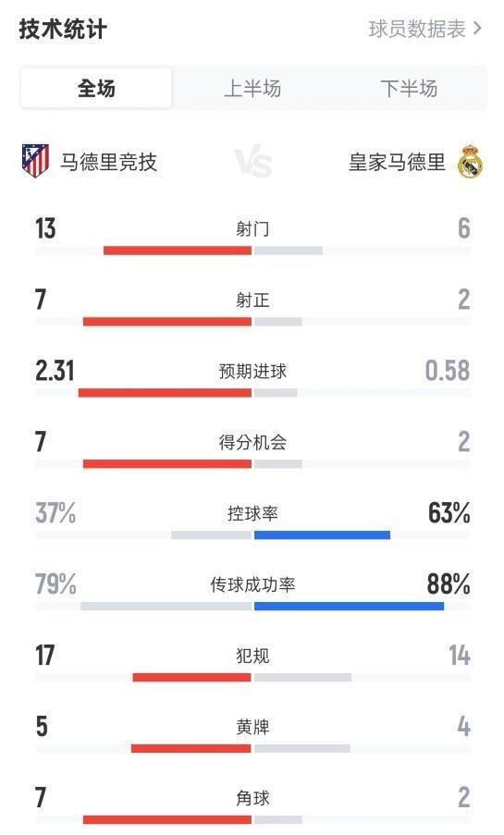Open the 球员数据表 link

(417, 29)
